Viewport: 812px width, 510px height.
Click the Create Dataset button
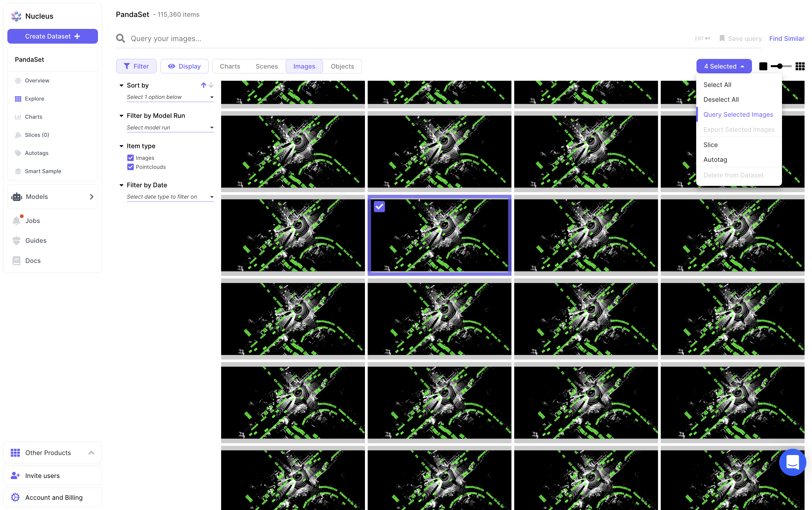point(53,37)
